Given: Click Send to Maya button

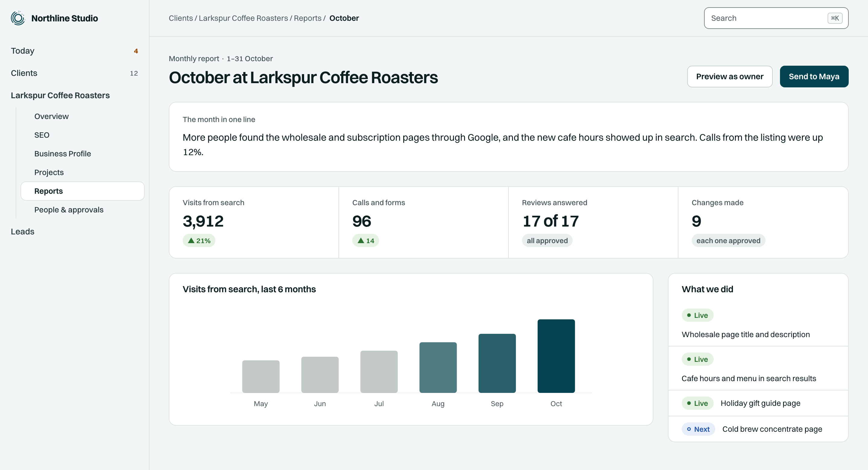Looking at the screenshot, I should (x=814, y=77).
